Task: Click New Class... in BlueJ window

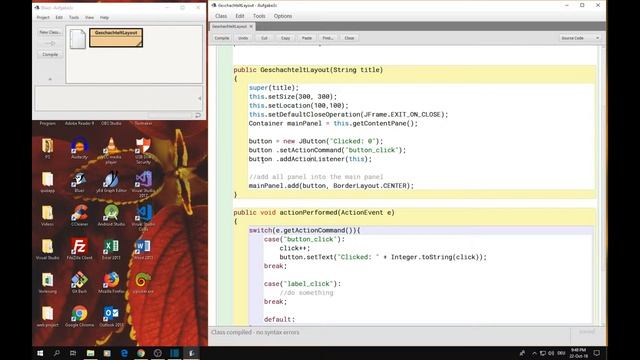Action: point(50,32)
